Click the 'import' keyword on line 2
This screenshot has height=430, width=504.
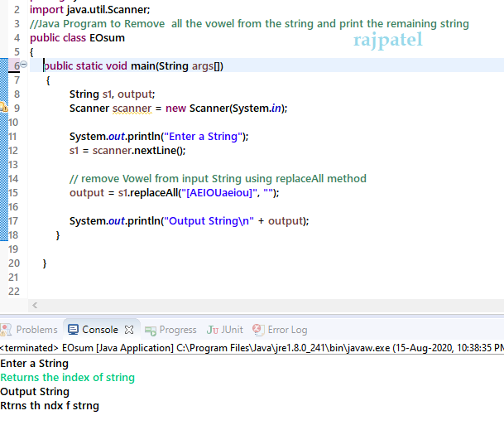pos(46,10)
